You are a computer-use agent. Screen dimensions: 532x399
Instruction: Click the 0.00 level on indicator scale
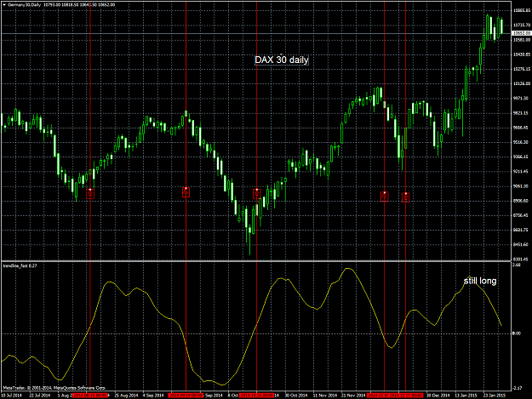517,333
